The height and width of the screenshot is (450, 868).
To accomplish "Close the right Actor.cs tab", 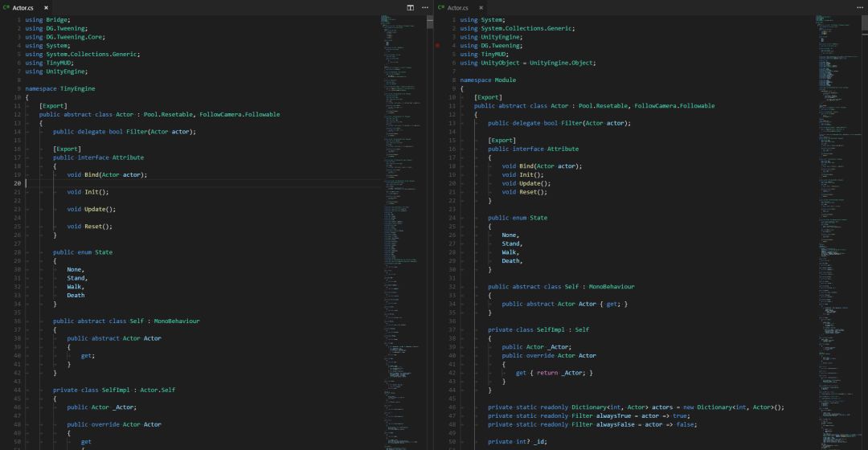I will [x=481, y=7].
